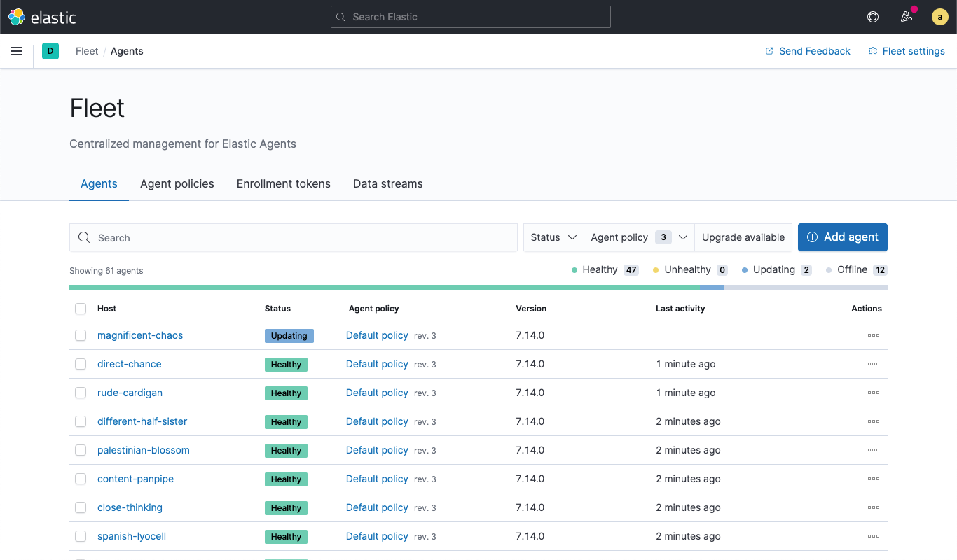Screen dimensions: 957x560
Task: Click the Host column header
Action: click(x=107, y=309)
